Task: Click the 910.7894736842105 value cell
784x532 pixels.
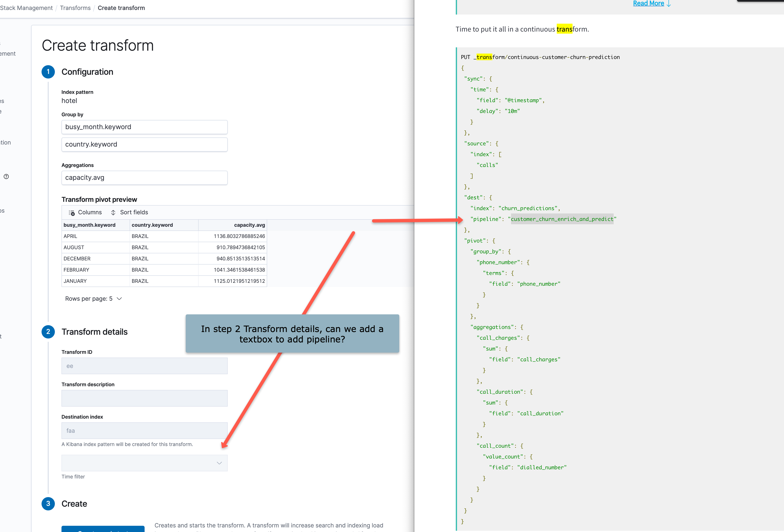Action: click(x=232, y=248)
